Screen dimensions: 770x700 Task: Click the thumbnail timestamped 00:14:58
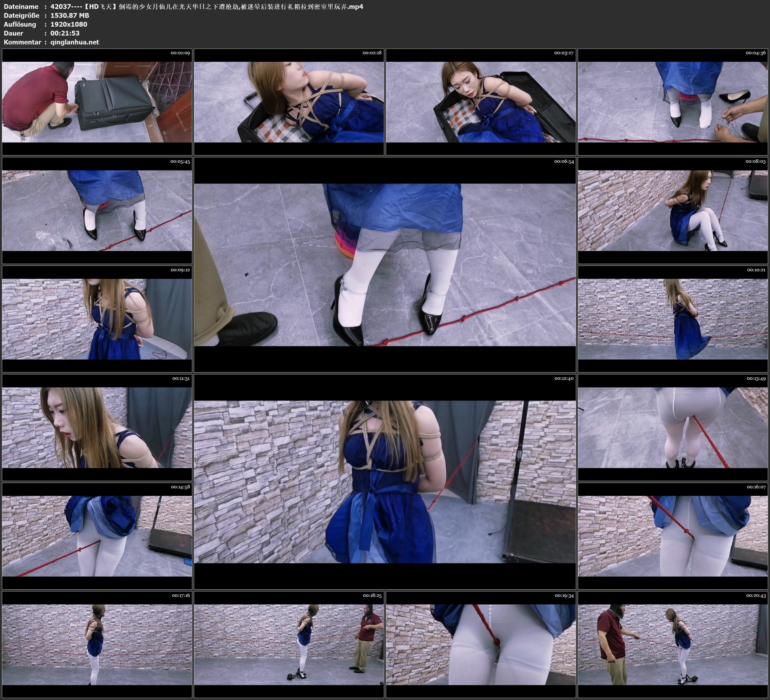pyautogui.click(x=97, y=536)
